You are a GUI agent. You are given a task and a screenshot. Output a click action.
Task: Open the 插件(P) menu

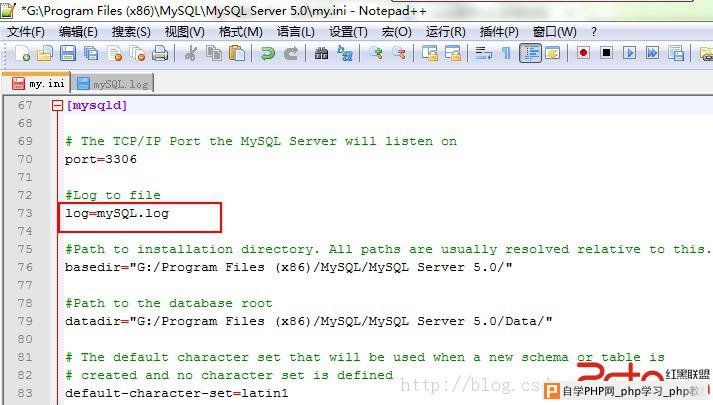click(499, 32)
